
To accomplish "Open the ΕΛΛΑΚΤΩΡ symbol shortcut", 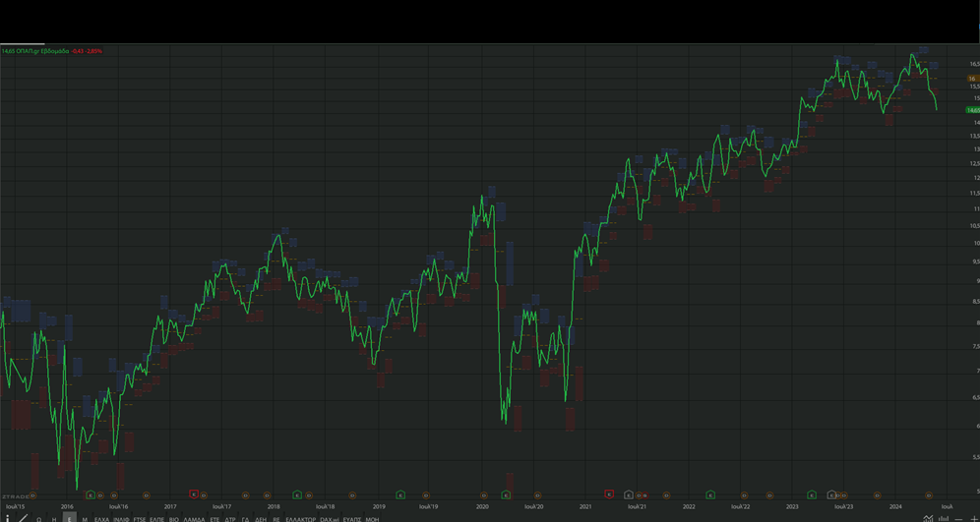I will tap(301, 519).
